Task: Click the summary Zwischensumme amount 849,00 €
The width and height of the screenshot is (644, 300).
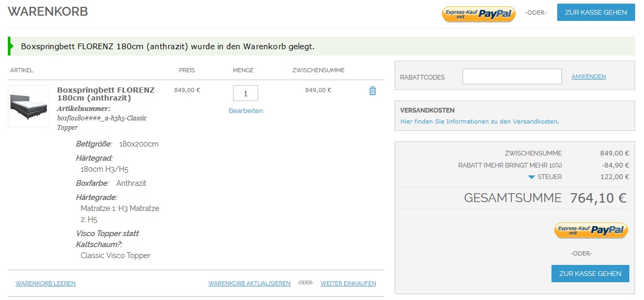Action: coord(615,153)
